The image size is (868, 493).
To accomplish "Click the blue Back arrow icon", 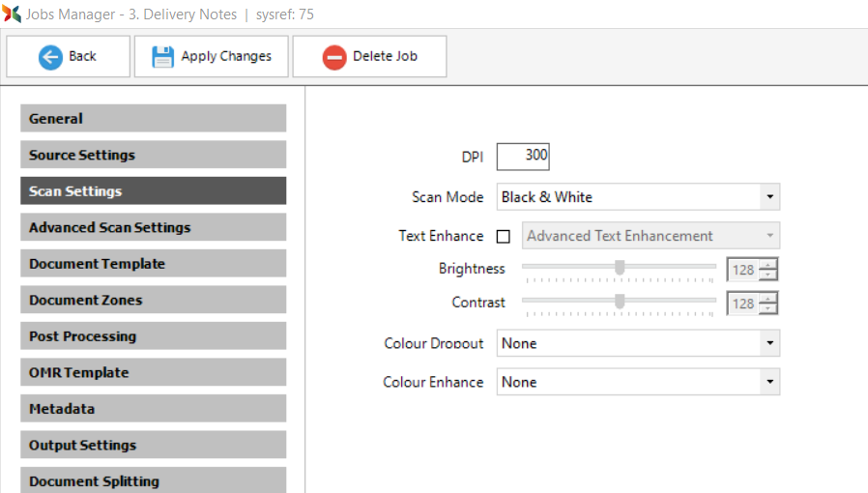I will click(x=50, y=57).
